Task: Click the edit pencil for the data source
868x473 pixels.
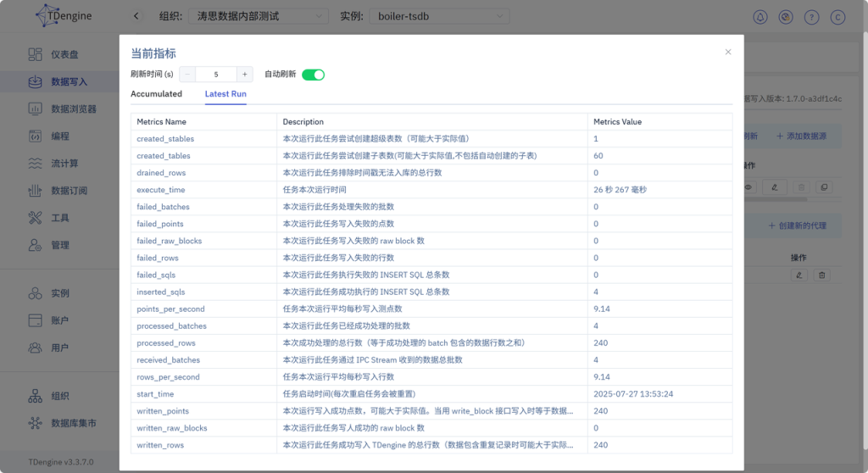Action: pyautogui.click(x=775, y=187)
